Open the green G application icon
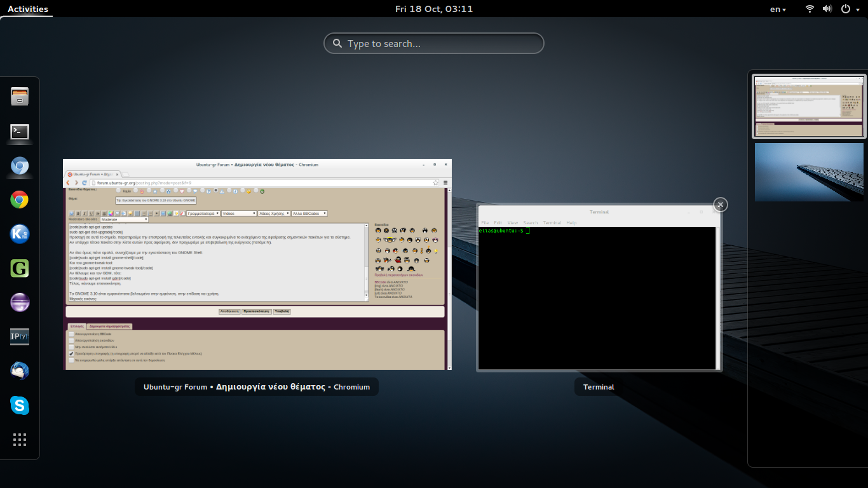The image size is (868, 488). coord(20,269)
